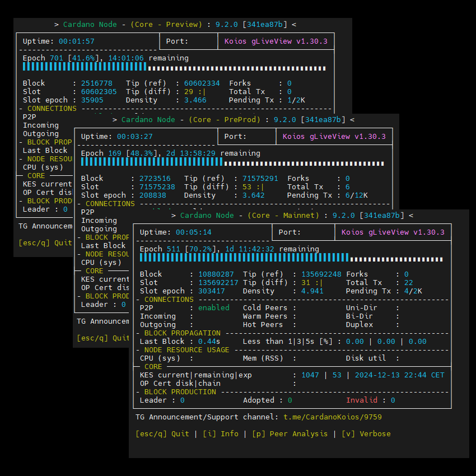Screen dimensions: 476x476
Task: Click the Preview epoch 701 progress bar
Action: point(174,67)
